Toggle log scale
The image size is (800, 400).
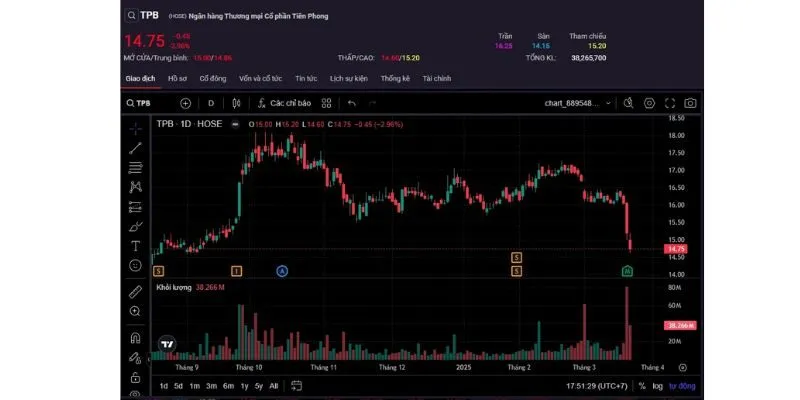(657, 386)
